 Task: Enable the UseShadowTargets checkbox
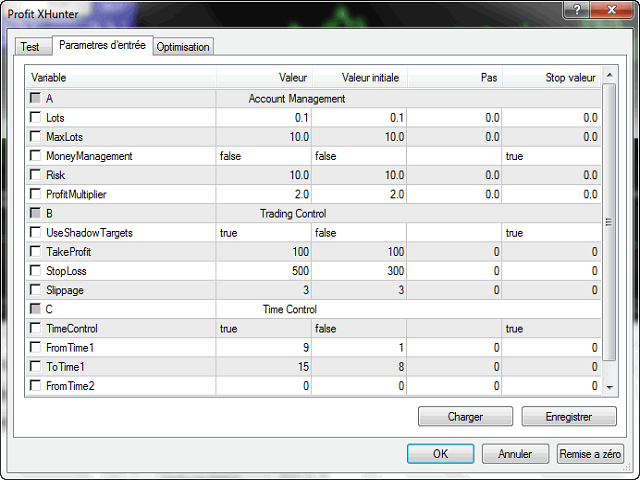[36, 232]
